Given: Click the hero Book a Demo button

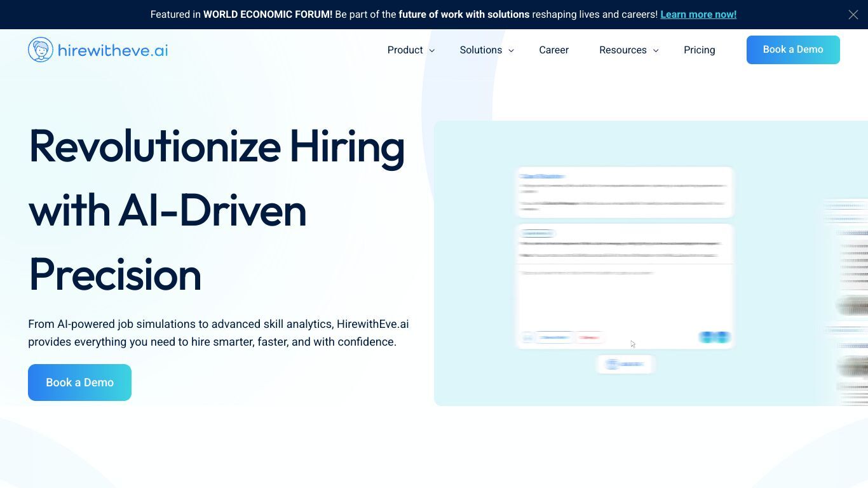Looking at the screenshot, I should coord(79,383).
